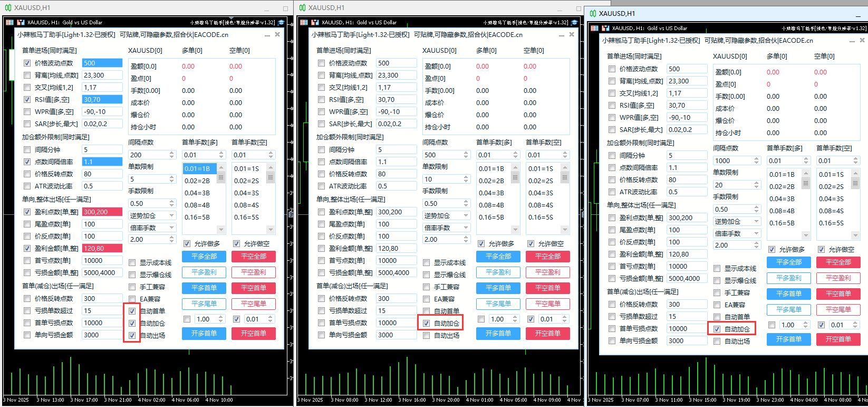868x407 pixels.
Task: Uncheck 盈利金额[单,整] in the left window
Action: [x=27, y=249]
